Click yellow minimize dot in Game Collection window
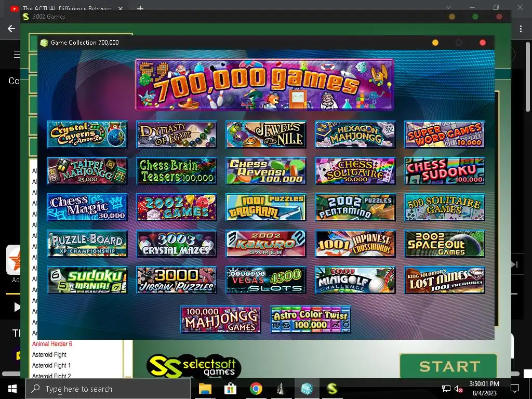This screenshot has width=532, height=399. (x=435, y=43)
